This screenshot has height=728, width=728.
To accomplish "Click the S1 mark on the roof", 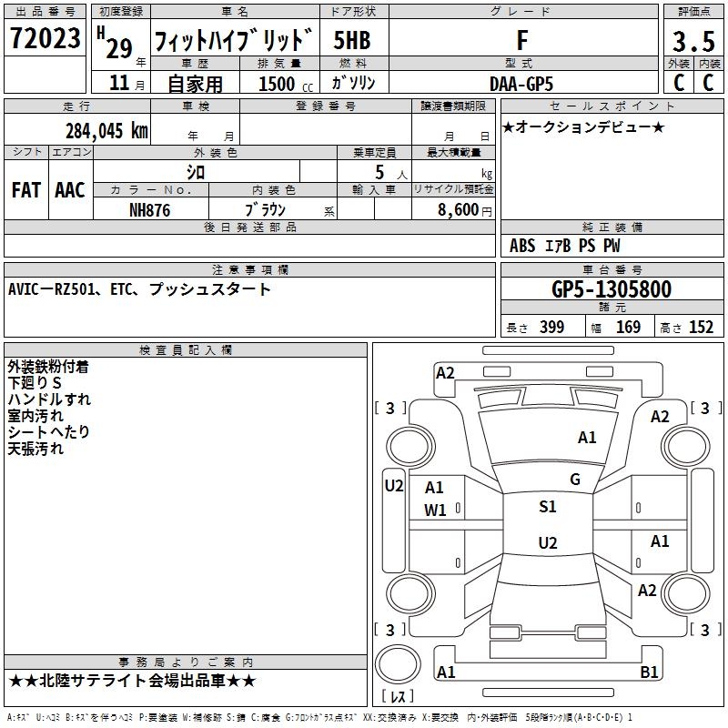I will coord(548,506).
